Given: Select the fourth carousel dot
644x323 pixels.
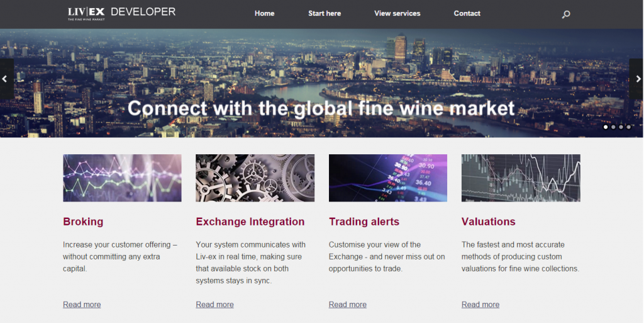Looking at the screenshot, I should pos(628,127).
